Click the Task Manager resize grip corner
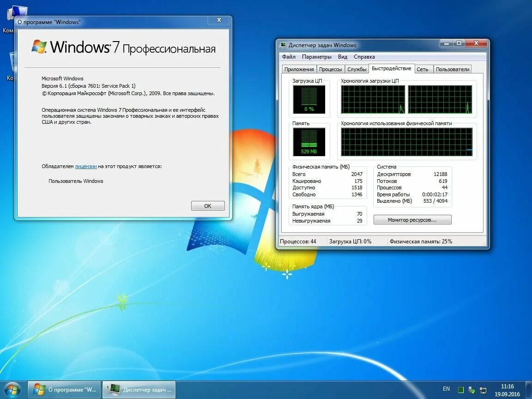Viewport: 532px width, 399px height. click(x=485, y=244)
